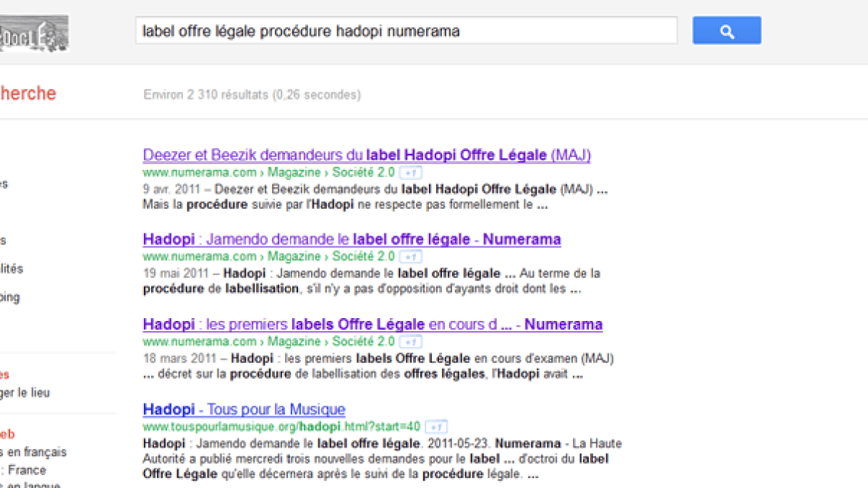Click the '9 avr. 2011' snippet of the Deezer result
Viewport: 868px width, 488px height.
coord(377,197)
